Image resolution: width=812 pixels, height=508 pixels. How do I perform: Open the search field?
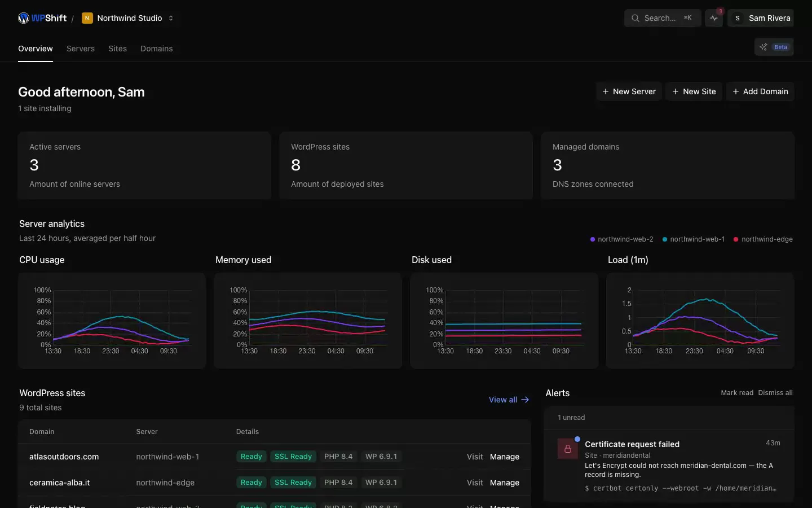(x=663, y=18)
